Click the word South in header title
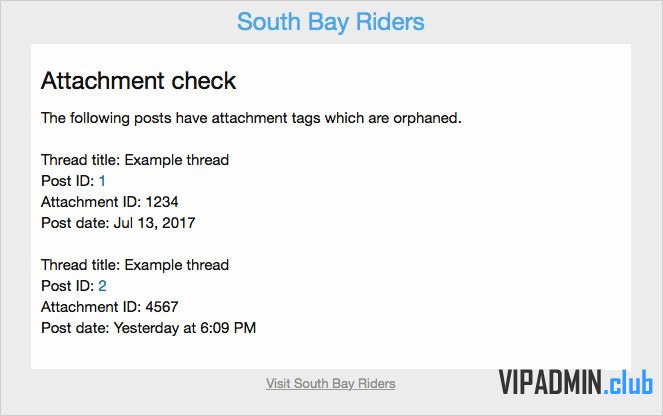Image resolution: width=663 pixels, height=416 pixels. click(x=269, y=22)
